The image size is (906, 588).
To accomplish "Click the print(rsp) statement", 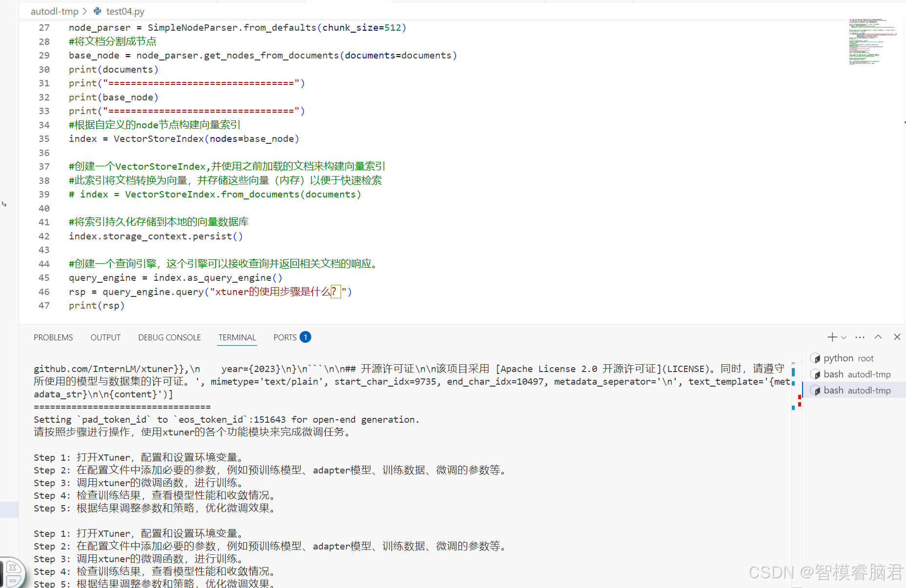I will (x=97, y=306).
